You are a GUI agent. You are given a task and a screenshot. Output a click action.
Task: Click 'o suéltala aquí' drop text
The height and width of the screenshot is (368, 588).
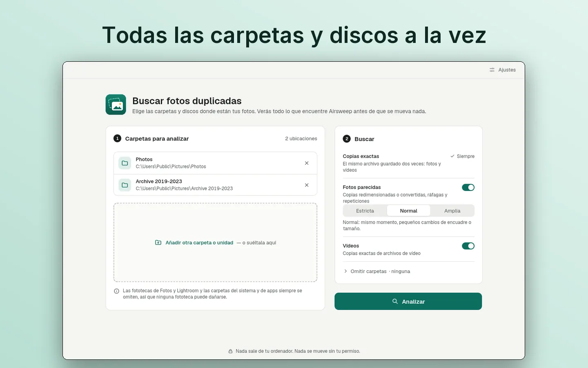pos(259,243)
